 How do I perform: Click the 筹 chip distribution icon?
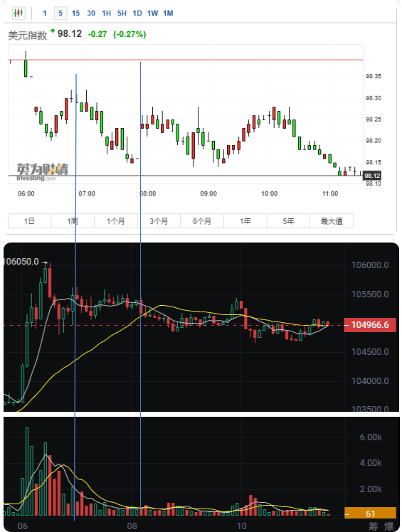(373, 526)
